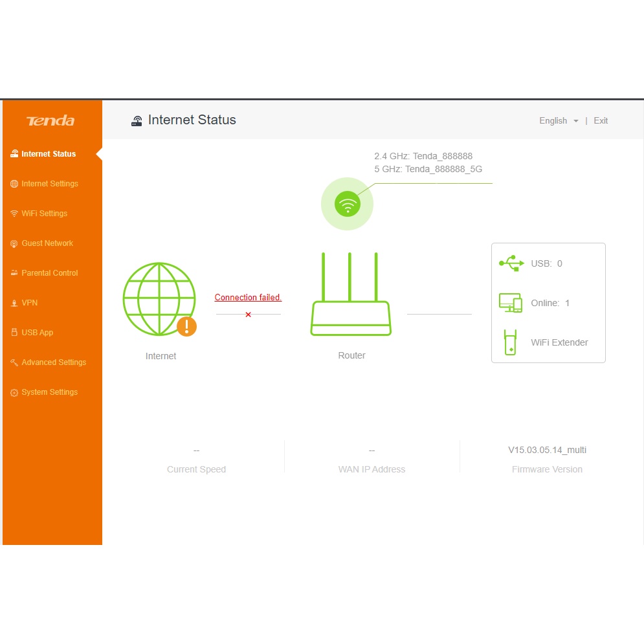Click the USB connector icon
This screenshot has width=644, height=644.
[511, 263]
